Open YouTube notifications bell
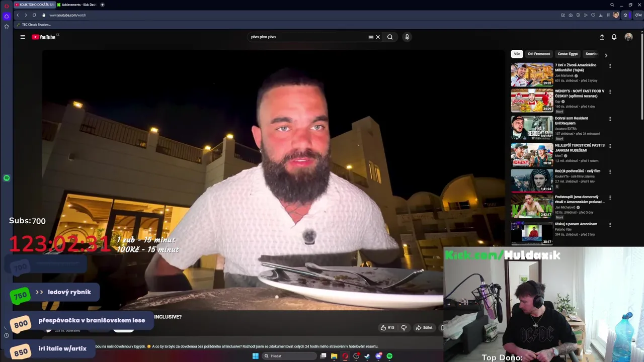 (614, 37)
